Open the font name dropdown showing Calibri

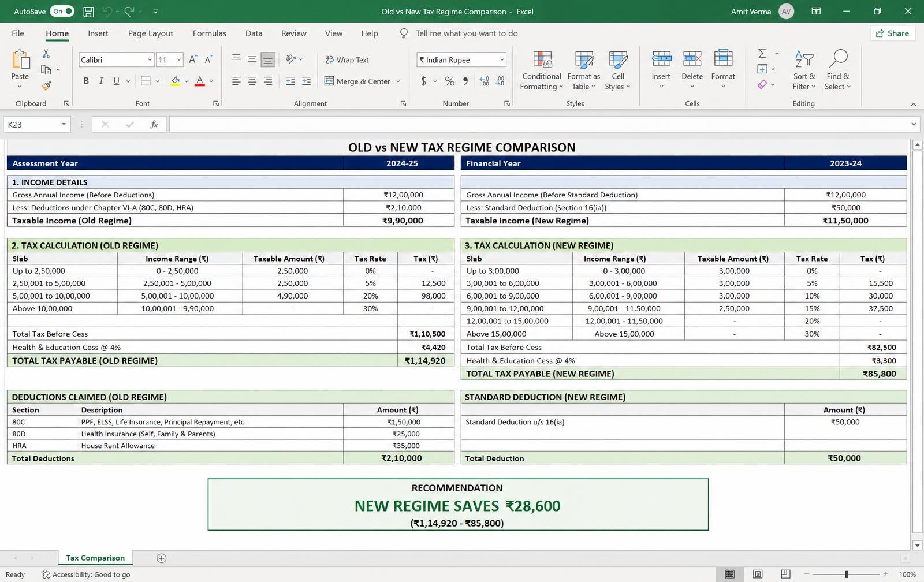tap(150, 59)
